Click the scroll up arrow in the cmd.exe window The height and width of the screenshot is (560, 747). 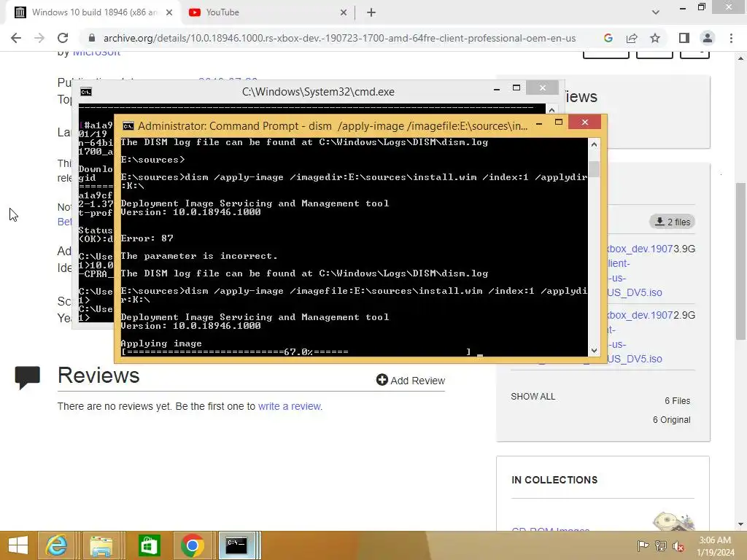(551, 110)
